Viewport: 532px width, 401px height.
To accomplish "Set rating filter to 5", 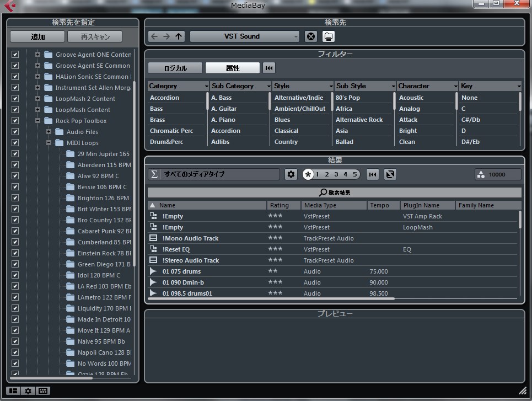I will coord(355,174).
